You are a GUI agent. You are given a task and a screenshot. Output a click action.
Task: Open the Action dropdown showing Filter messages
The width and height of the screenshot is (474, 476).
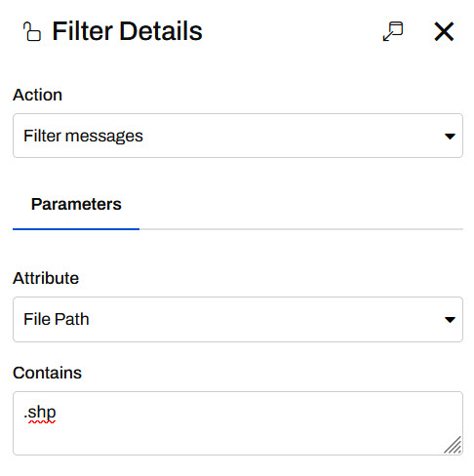coord(238,136)
